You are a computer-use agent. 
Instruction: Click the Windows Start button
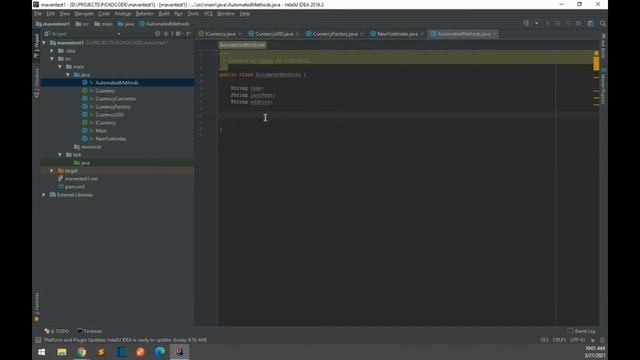coord(42,352)
